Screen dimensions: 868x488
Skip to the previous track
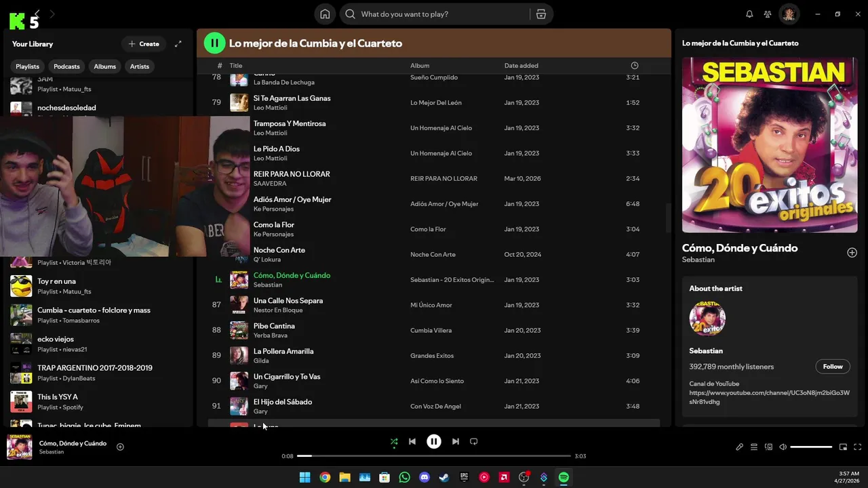(x=412, y=442)
